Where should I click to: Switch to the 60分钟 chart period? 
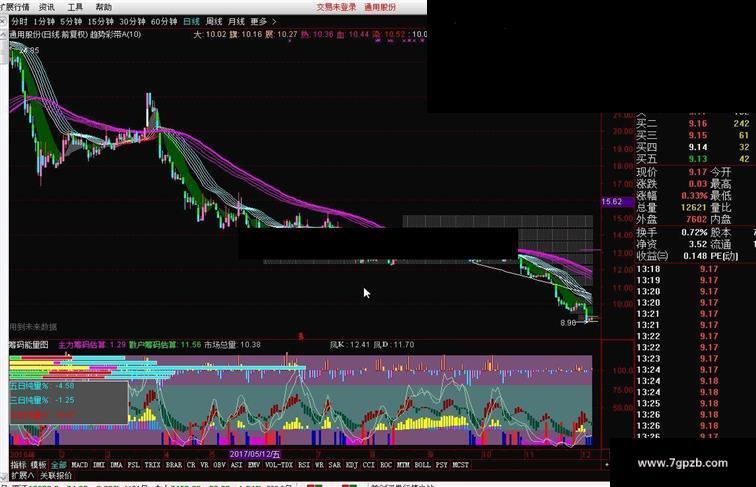click(x=164, y=22)
